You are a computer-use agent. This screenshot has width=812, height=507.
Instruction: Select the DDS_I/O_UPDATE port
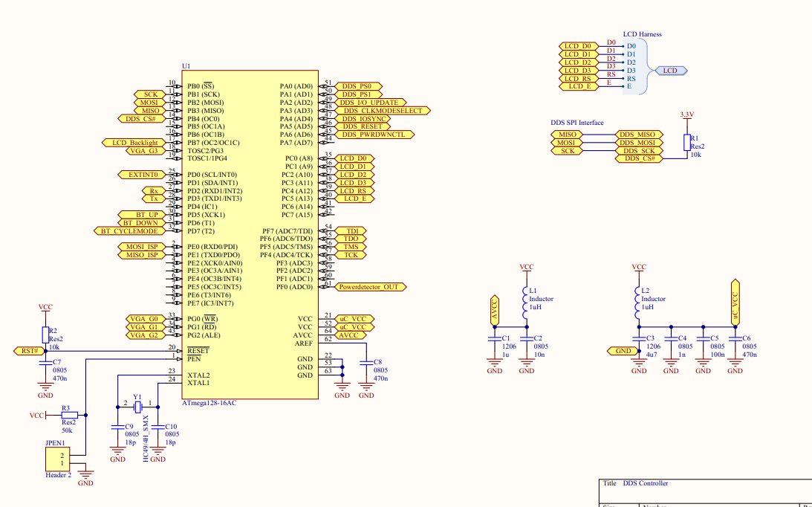click(x=370, y=103)
